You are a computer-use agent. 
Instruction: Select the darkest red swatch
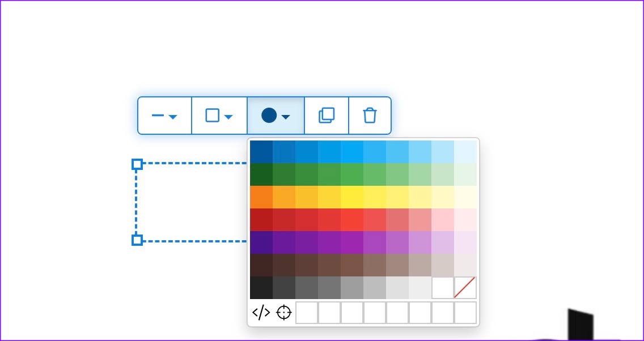coord(261,220)
